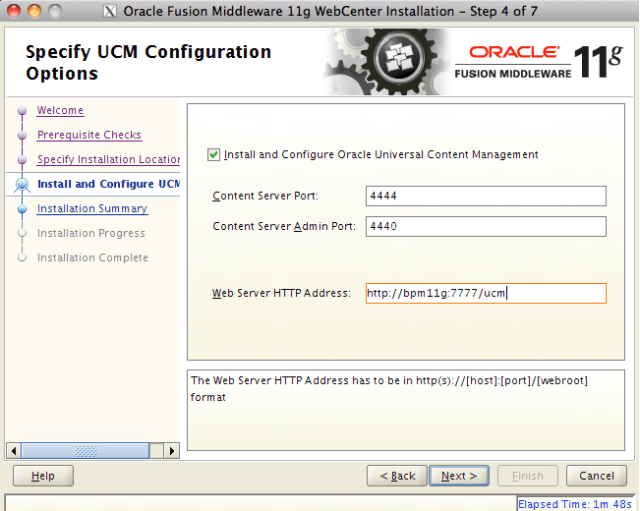Open the Welcome step link
Viewport: 640px width, 511px height.
coord(60,111)
